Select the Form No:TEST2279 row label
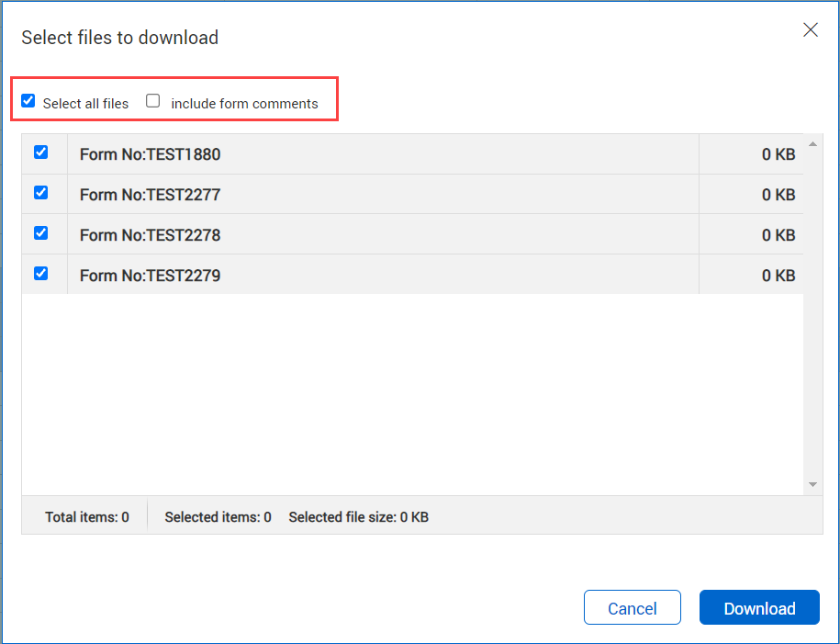 coord(150,276)
